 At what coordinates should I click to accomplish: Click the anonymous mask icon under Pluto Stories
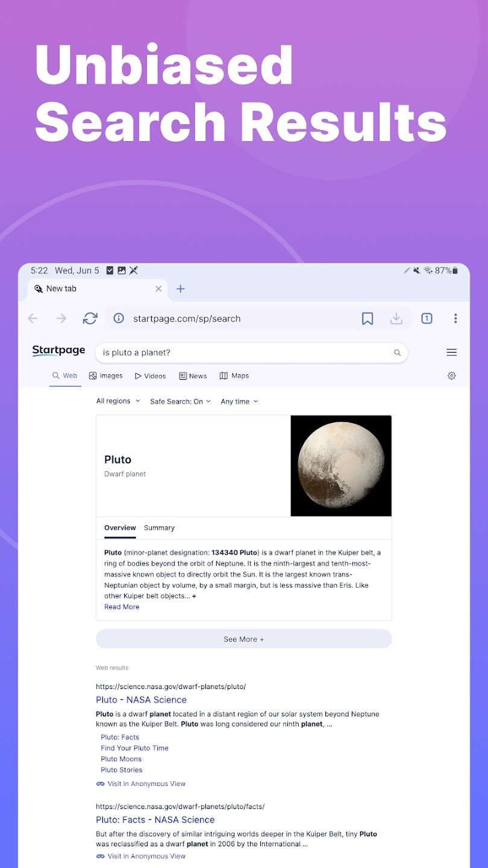coord(100,784)
